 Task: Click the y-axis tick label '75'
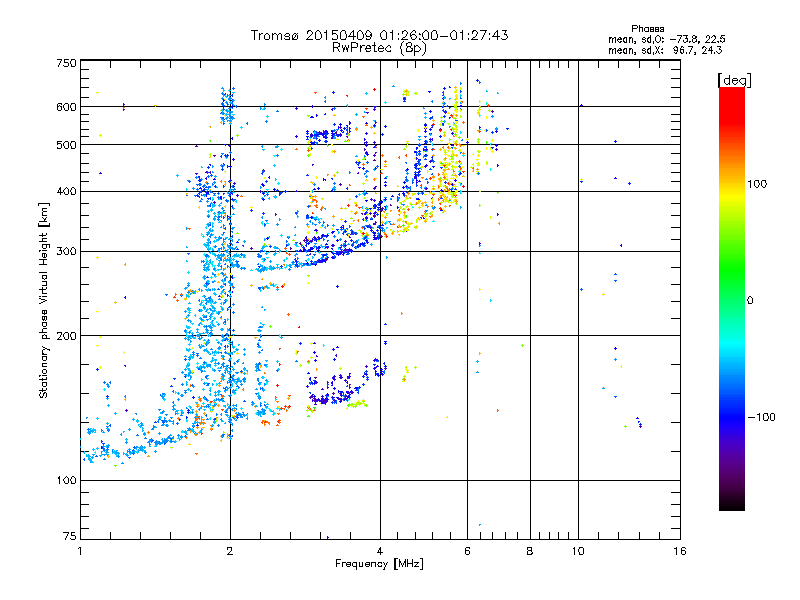pyautogui.click(x=70, y=536)
